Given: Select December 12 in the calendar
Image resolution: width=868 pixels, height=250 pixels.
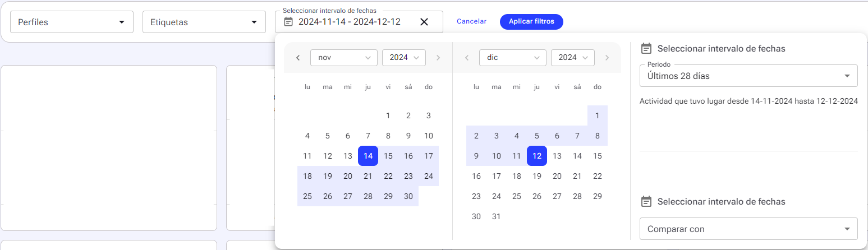Looking at the screenshot, I should tap(537, 156).
